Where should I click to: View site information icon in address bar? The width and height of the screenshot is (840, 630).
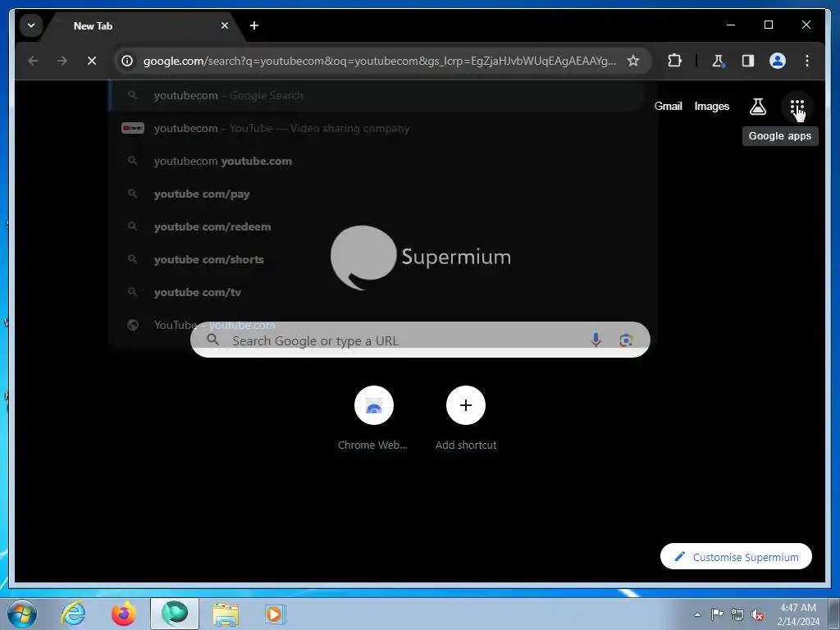point(127,61)
